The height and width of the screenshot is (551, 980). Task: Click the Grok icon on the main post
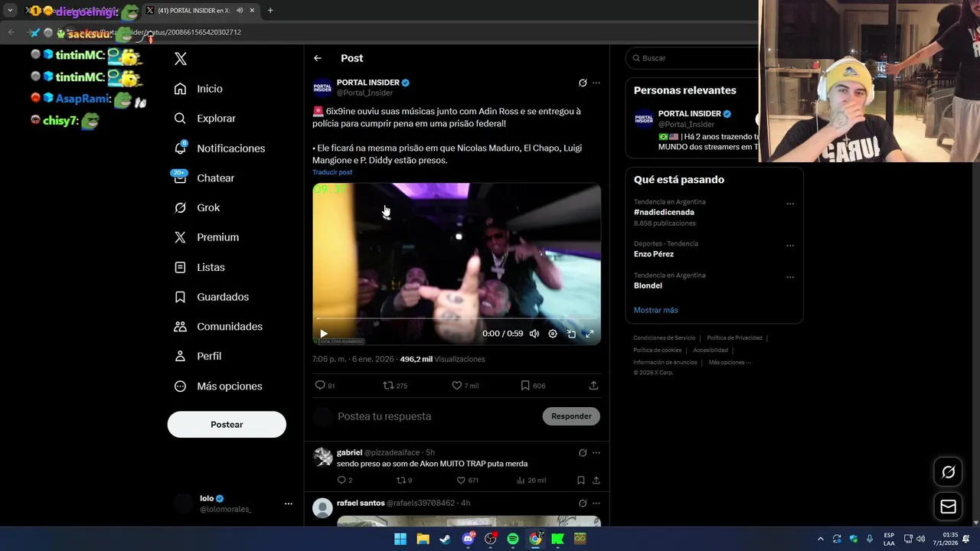coord(583,83)
